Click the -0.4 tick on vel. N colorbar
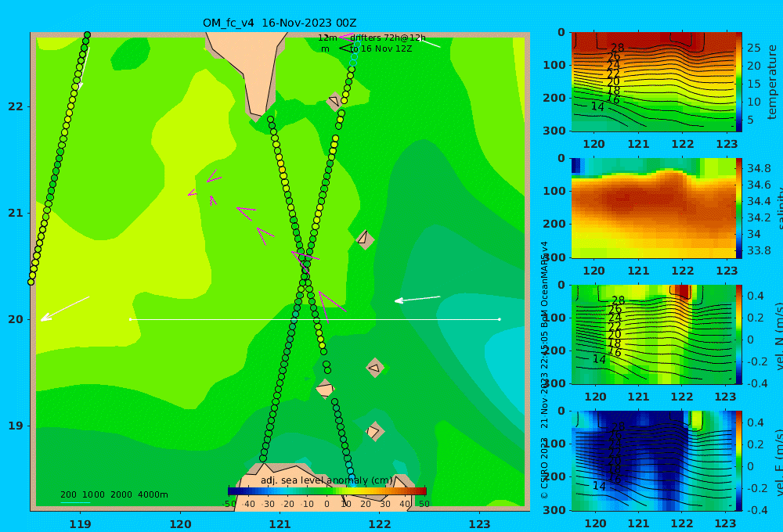This screenshot has width=783, height=532. pos(756,383)
